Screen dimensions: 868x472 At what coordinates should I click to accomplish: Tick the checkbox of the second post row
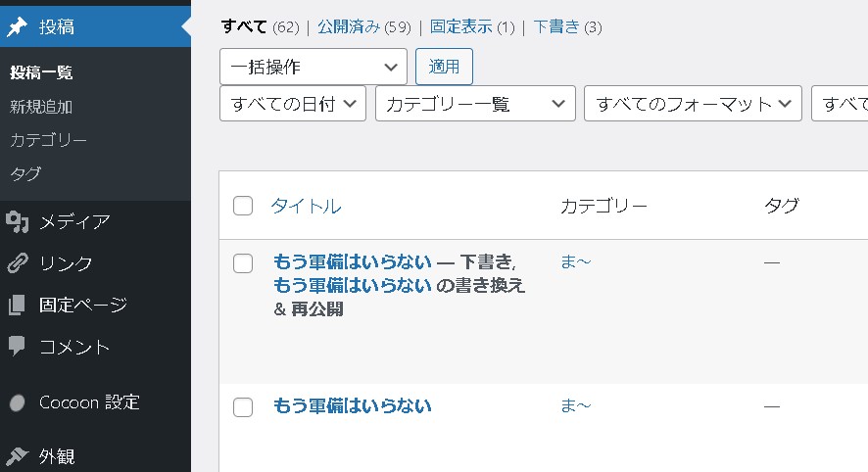(243, 407)
